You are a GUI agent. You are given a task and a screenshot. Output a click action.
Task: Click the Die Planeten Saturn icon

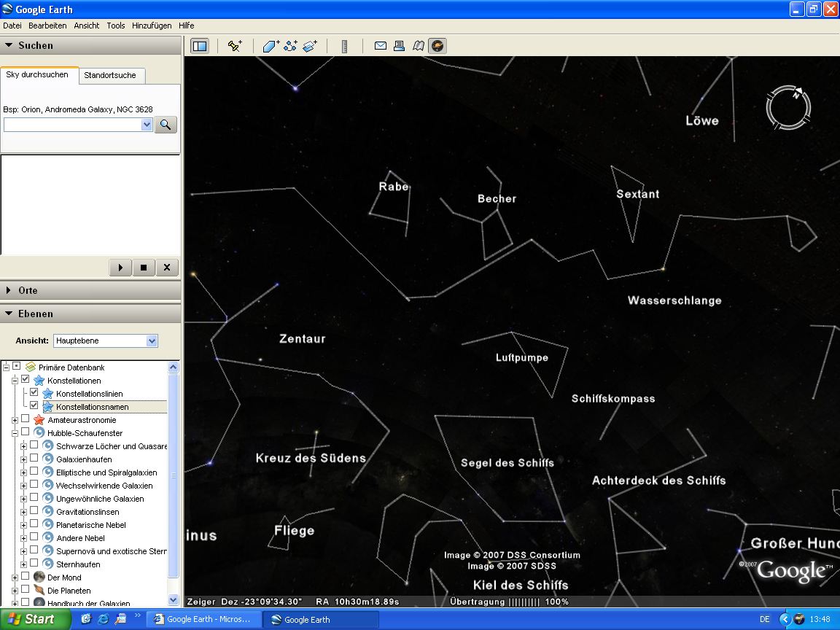pyautogui.click(x=39, y=591)
